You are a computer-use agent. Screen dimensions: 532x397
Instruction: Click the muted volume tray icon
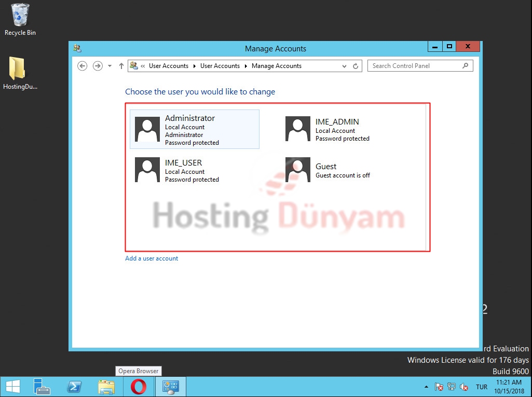coord(464,387)
